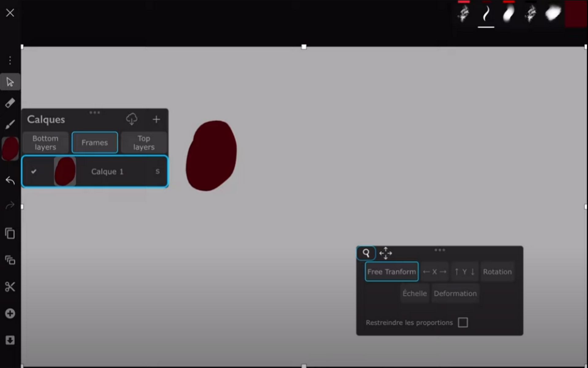Image resolution: width=588 pixels, height=368 pixels.
Task: Click the scissors cut icon
Action: tap(10, 287)
